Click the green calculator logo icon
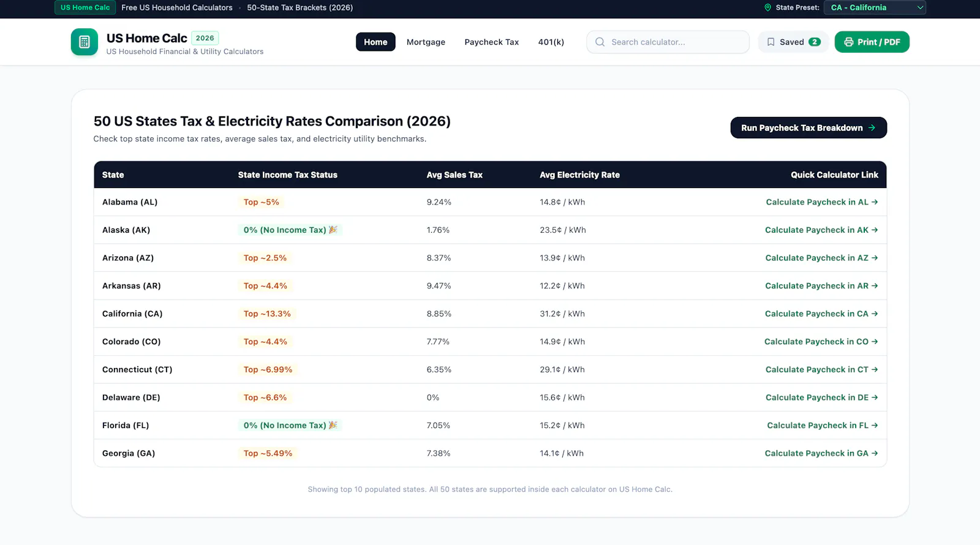This screenshot has width=980, height=545. coord(85,42)
